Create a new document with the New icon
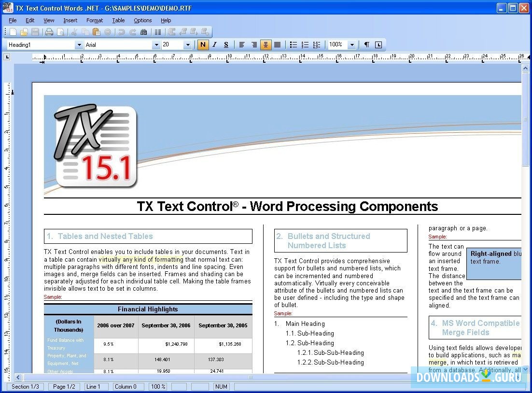This screenshot has width=532, height=393. (x=12, y=32)
